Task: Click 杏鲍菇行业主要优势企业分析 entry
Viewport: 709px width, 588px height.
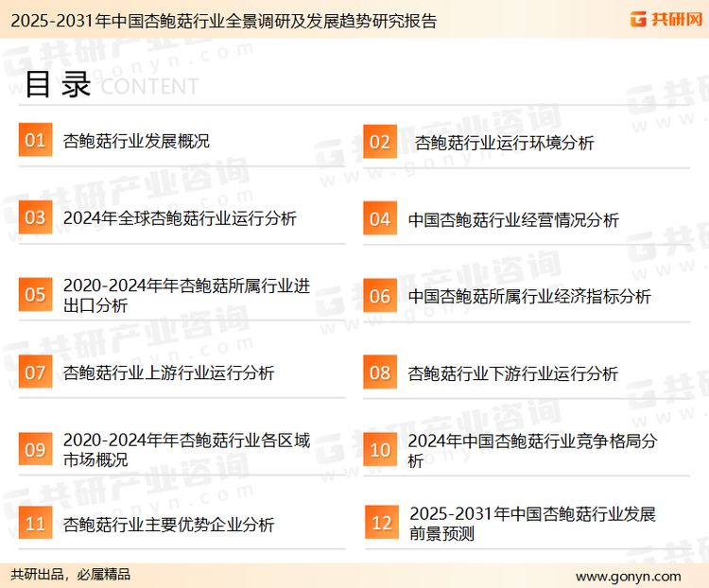Action: (168, 525)
